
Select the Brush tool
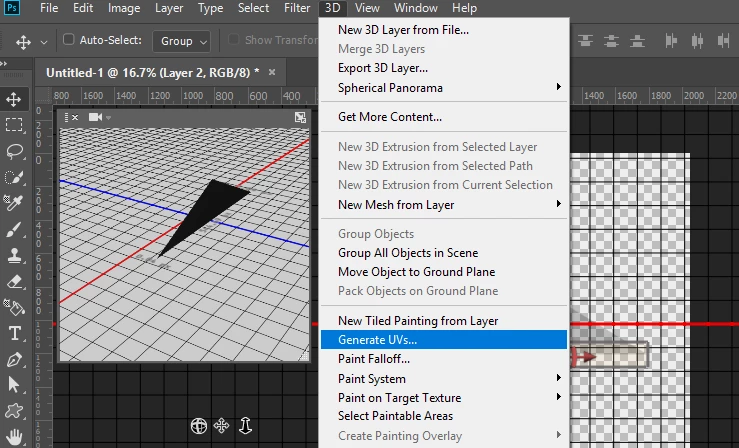14,230
